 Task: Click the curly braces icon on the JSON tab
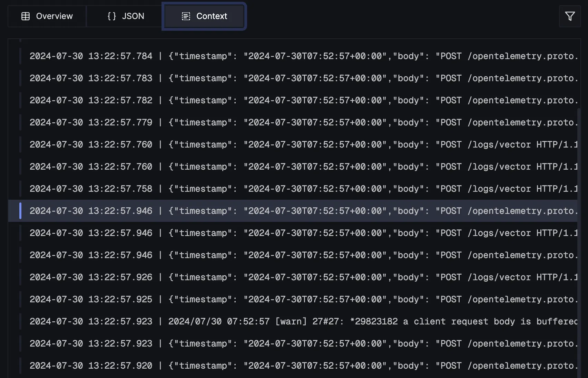pos(112,16)
